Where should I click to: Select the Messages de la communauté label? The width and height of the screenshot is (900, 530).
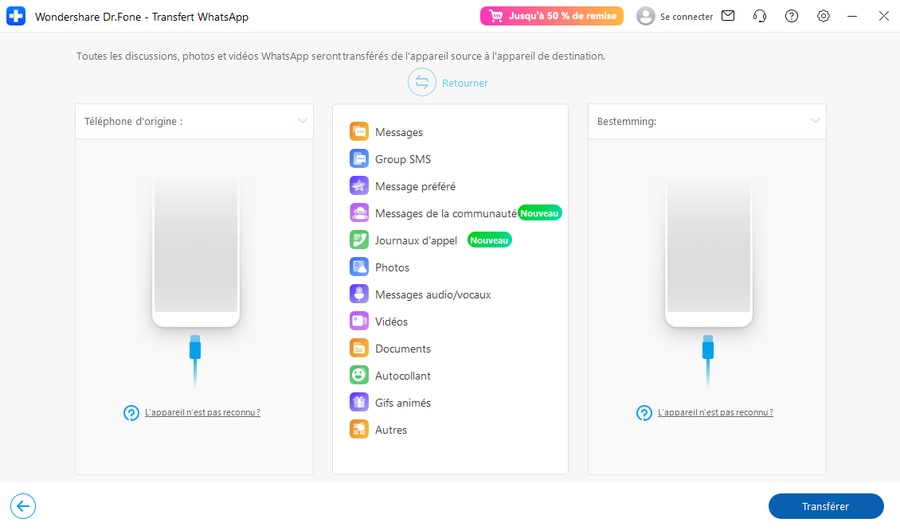tap(446, 213)
